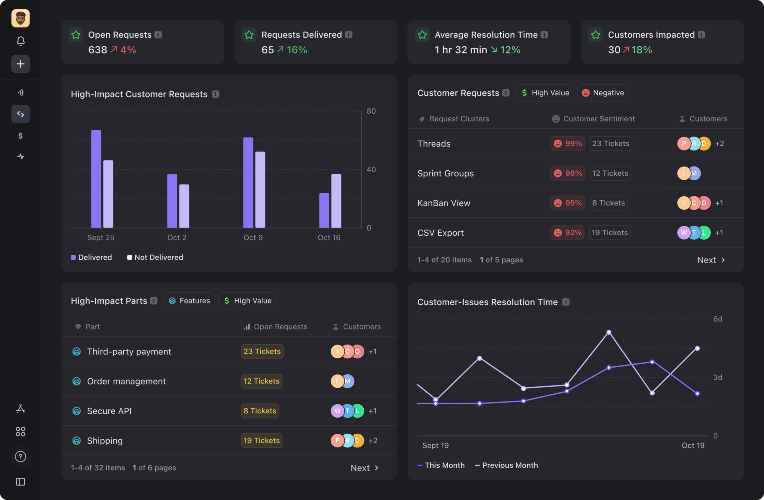Toggle the Negative filter chip in Customer Requests
764x500 pixels.
click(x=602, y=93)
